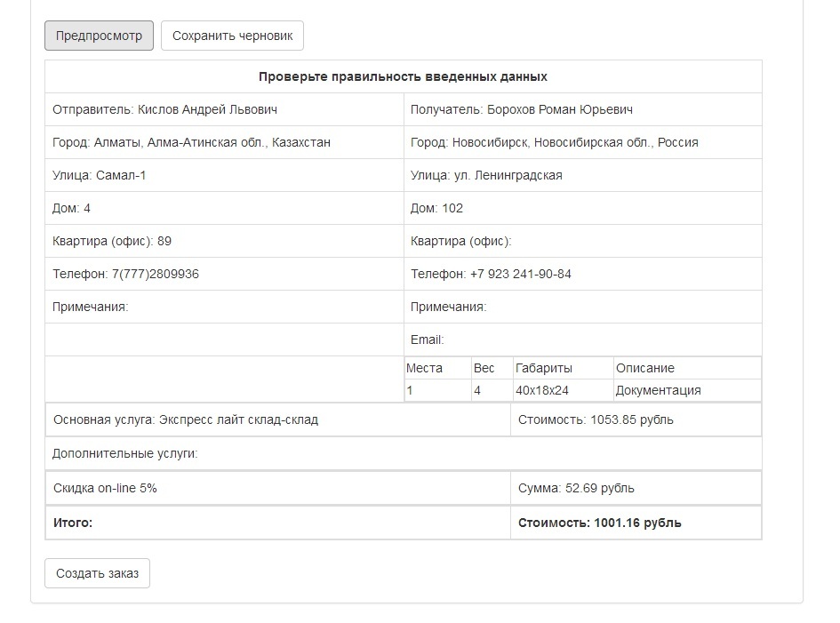This screenshot has height=623, width=840.
Task: Select the dimensions value 40x18x24
Action: 542,390
